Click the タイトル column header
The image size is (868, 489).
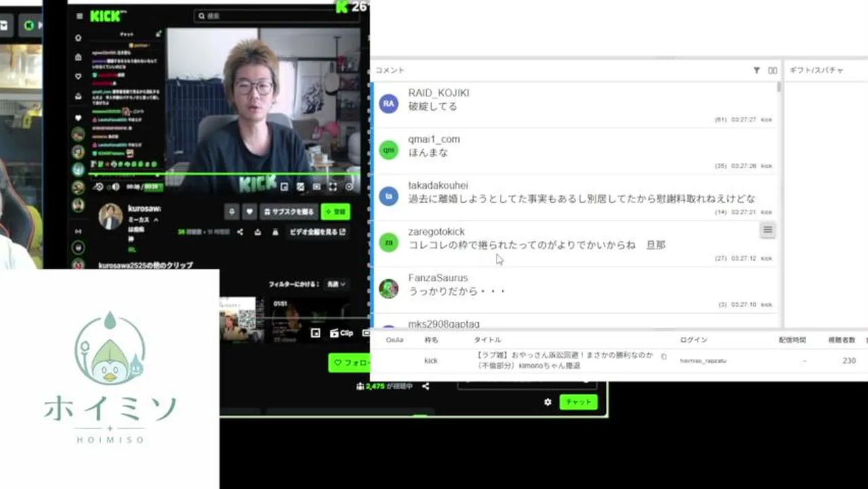click(487, 340)
